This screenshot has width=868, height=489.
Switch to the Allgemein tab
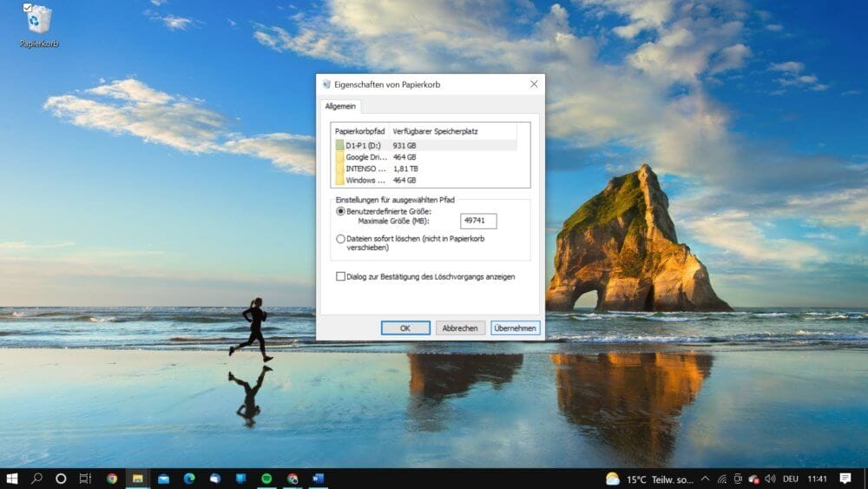(x=340, y=106)
